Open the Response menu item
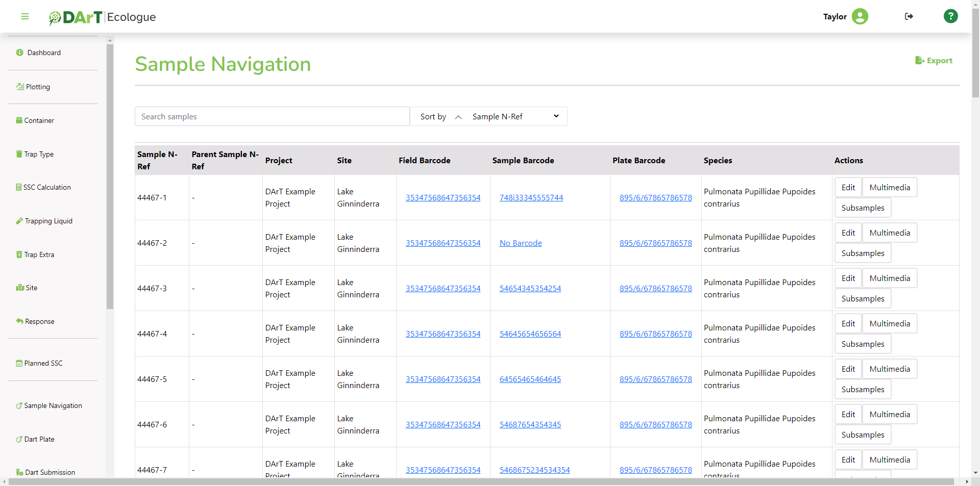Screen dimensions: 980x486 pos(39,321)
